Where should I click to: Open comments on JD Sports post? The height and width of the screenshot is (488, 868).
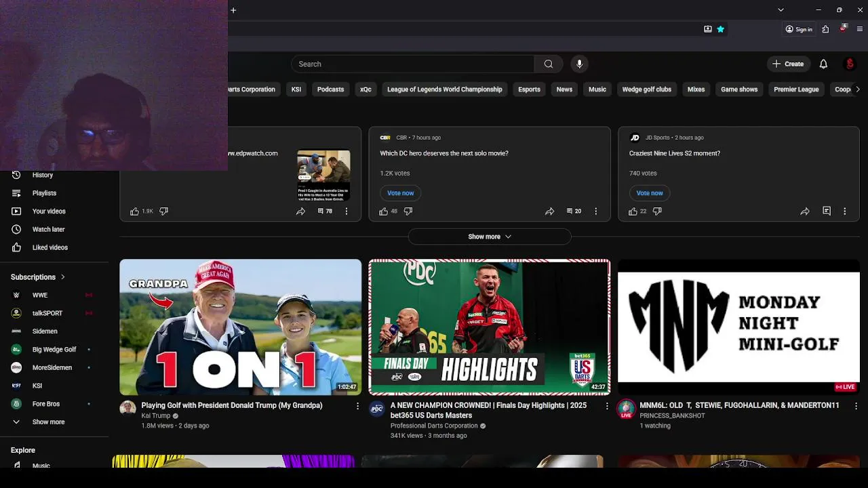tap(827, 211)
